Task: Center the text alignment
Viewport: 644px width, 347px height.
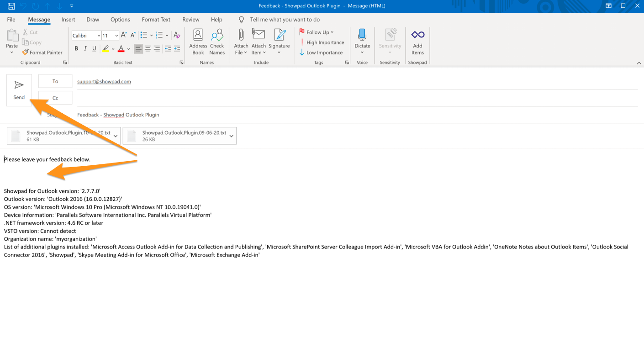Action: 148,48
